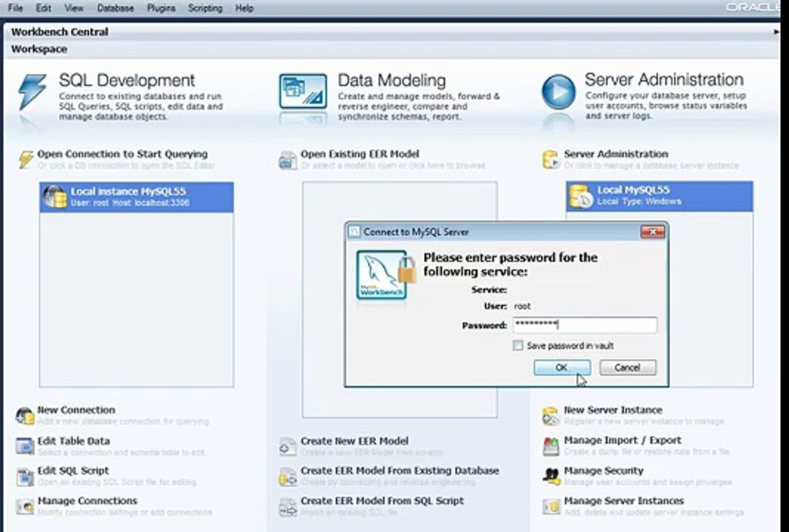This screenshot has height=532, width=789.
Task: Click the Local instance MySQL55 connection icon
Action: click(55, 197)
